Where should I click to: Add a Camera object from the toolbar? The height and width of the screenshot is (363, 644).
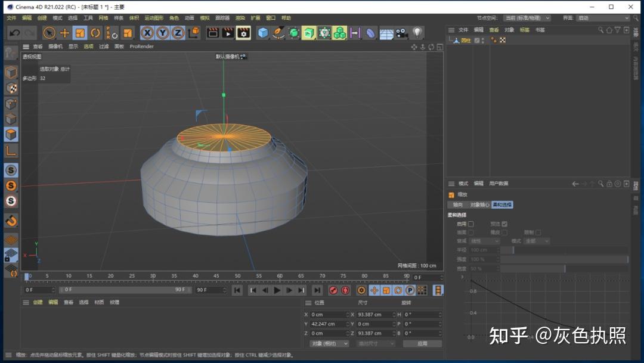[x=401, y=33]
